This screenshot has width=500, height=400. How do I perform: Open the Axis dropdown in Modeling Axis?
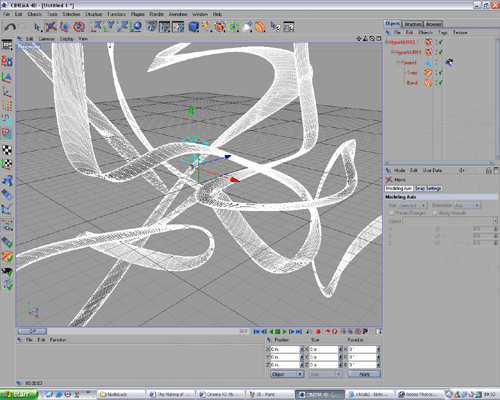[x=413, y=205]
